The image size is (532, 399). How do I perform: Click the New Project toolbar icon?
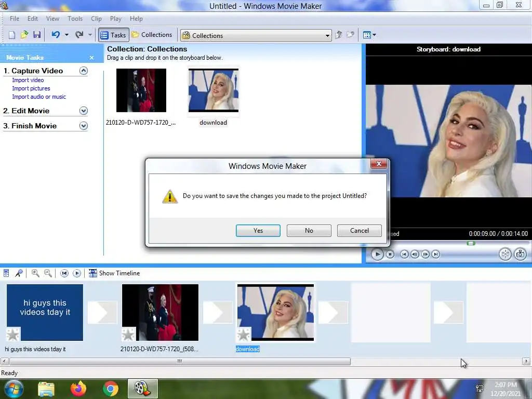point(12,35)
